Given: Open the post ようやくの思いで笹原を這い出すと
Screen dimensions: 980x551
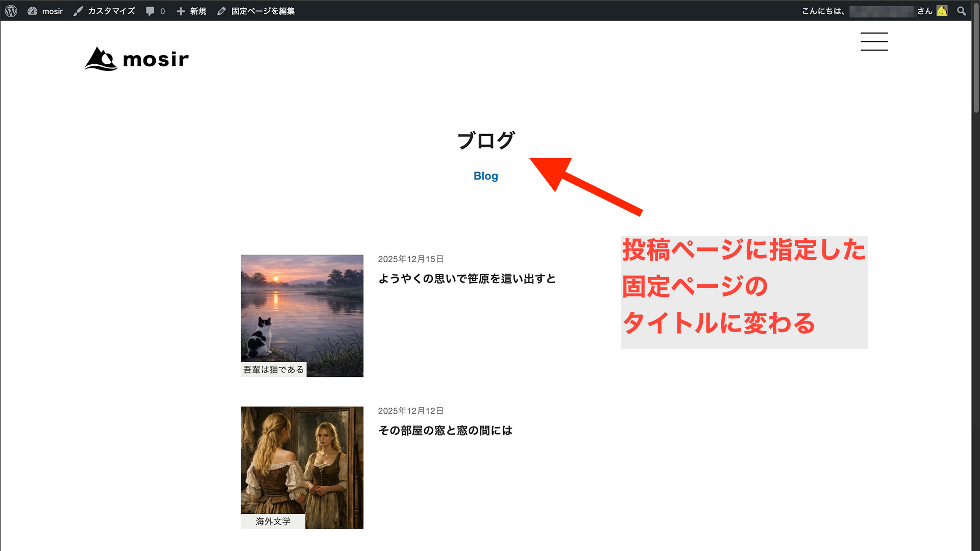Looking at the screenshot, I should (467, 279).
